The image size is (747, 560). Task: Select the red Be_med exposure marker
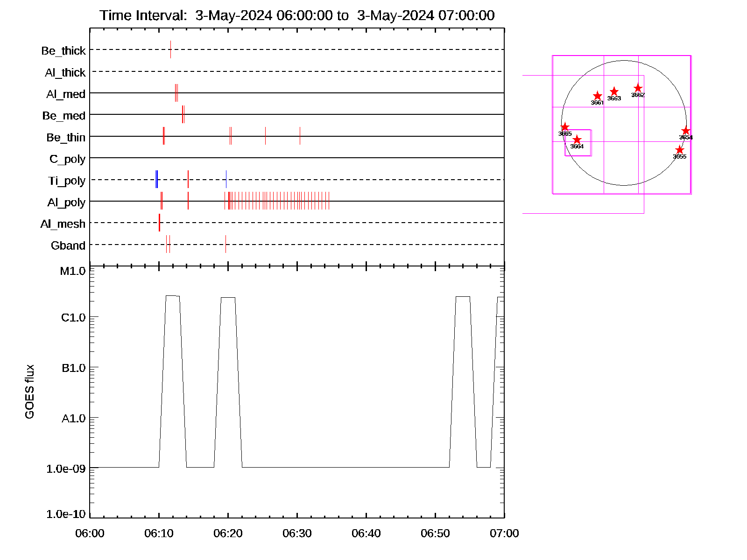pos(183,114)
